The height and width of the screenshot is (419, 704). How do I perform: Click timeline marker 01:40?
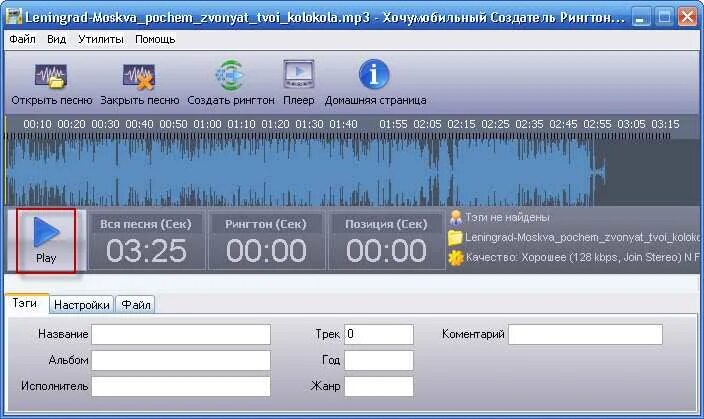(x=343, y=124)
